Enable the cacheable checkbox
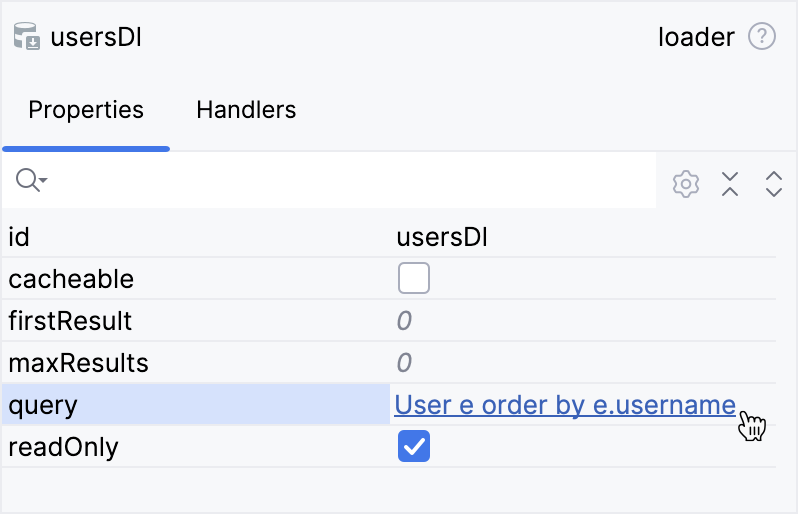 [x=414, y=279]
